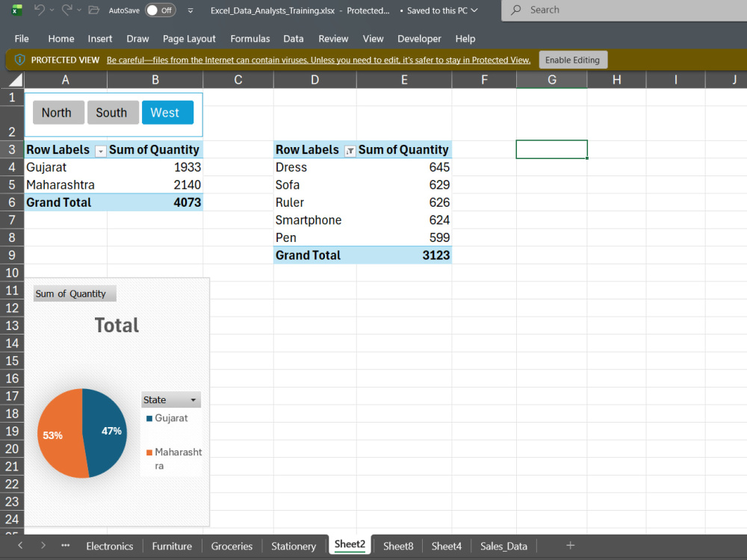Click the ellipsis for hidden sheet tabs
This screenshot has width=747, height=560.
pos(65,545)
